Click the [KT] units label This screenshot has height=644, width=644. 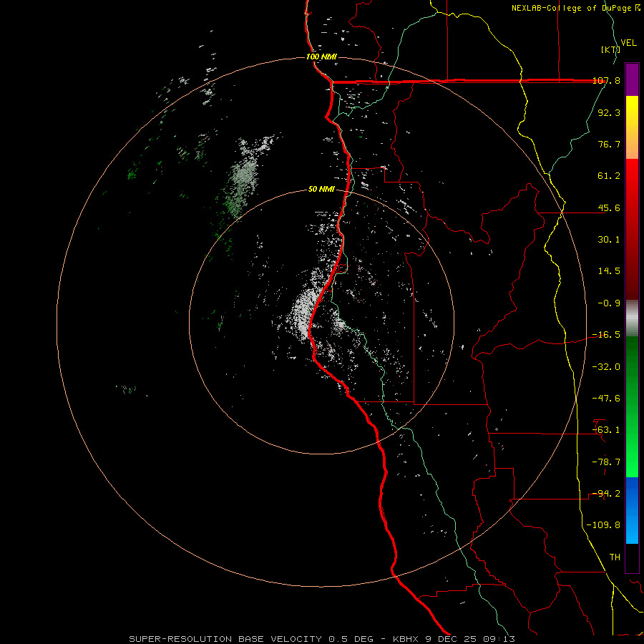pyautogui.click(x=610, y=49)
